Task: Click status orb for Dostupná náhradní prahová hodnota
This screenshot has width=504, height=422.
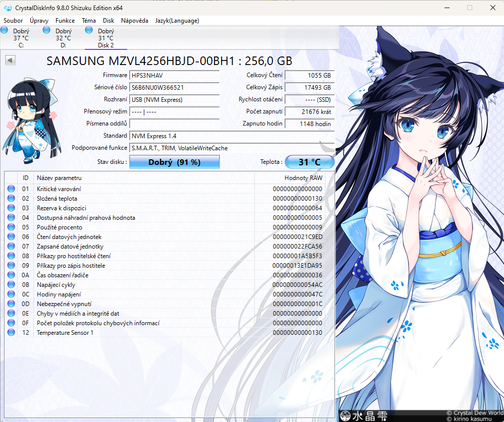Action: pos(11,217)
